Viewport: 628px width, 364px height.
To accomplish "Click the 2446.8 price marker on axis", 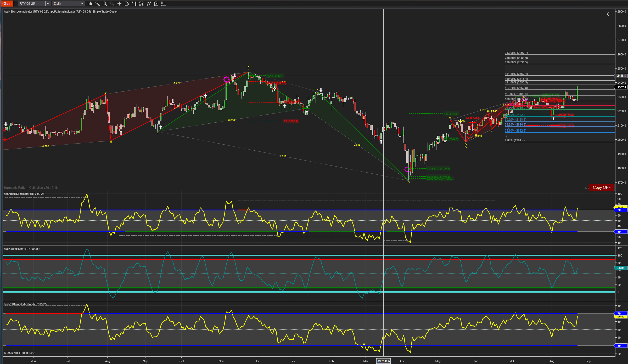I will coord(621,76).
